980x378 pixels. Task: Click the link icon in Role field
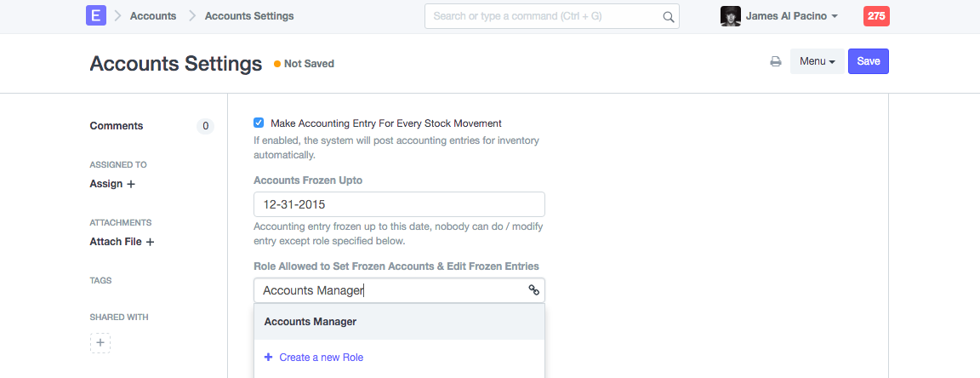click(x=534, y=290)
